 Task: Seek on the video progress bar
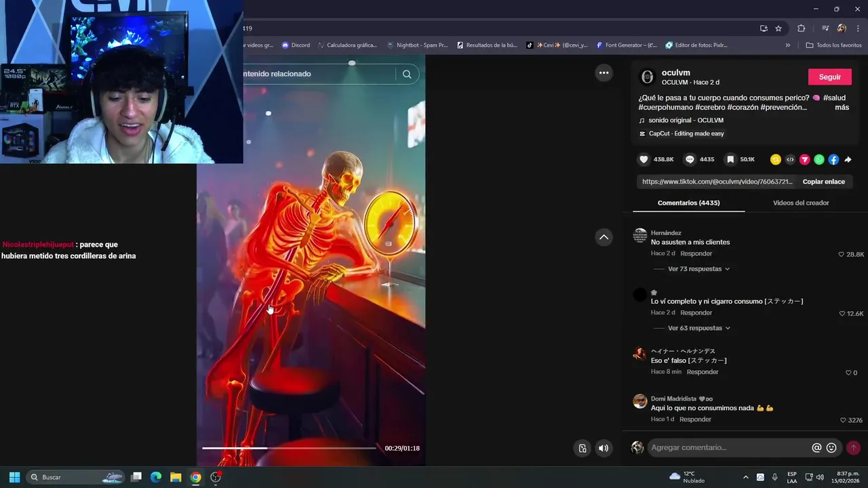(x=289, y=448)
